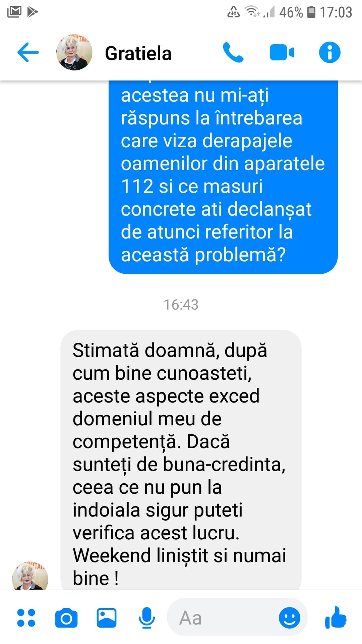This screenshot has width=362, height=644.
Task: Open the emoji picker smiley face
Action: pos(290,618)
